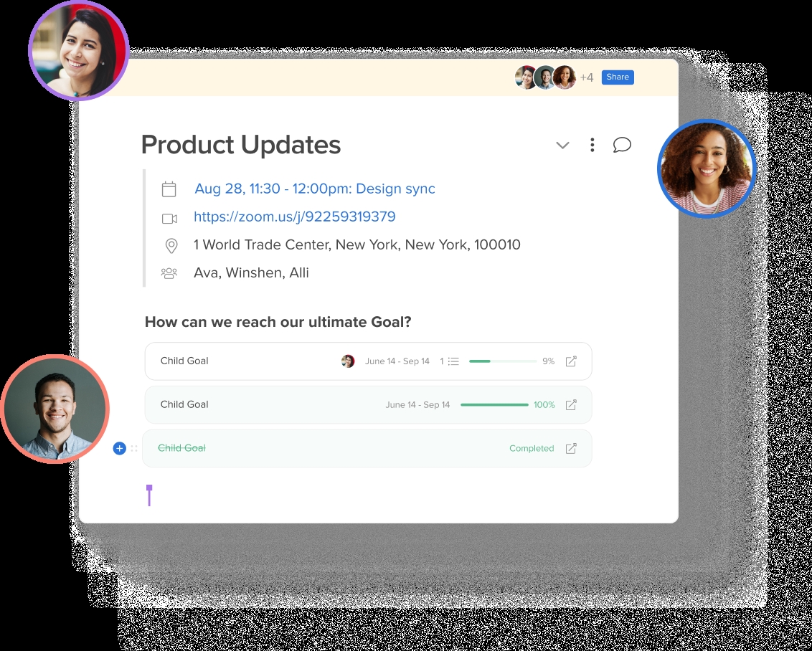Open the three-dot more options menu
This screenshot has height=651, width=812.
pos(592,145)
